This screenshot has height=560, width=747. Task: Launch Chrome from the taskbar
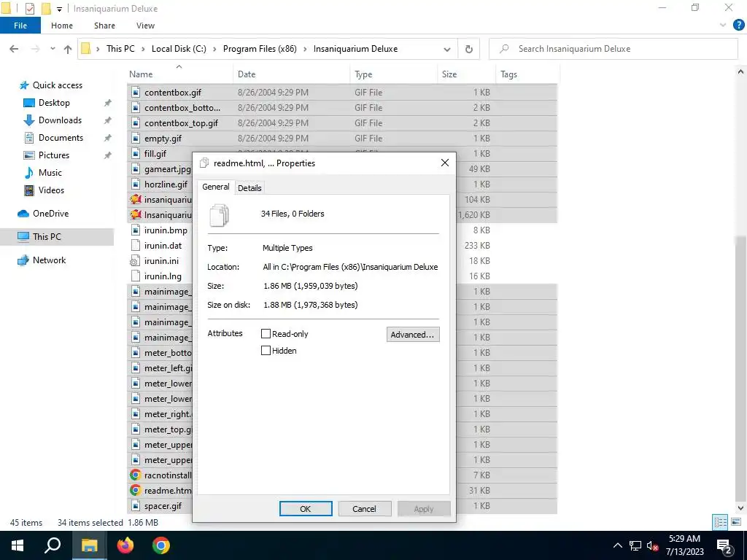click(161, 545)
